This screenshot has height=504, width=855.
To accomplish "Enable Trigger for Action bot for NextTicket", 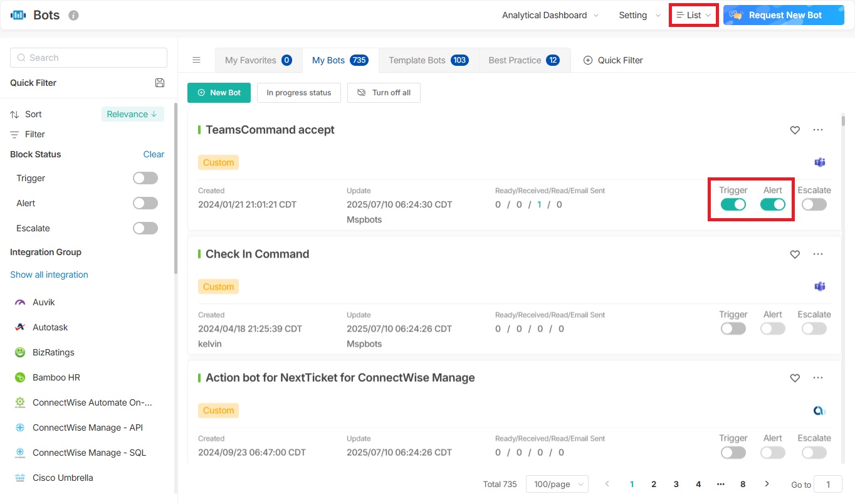I will [733, 453].
